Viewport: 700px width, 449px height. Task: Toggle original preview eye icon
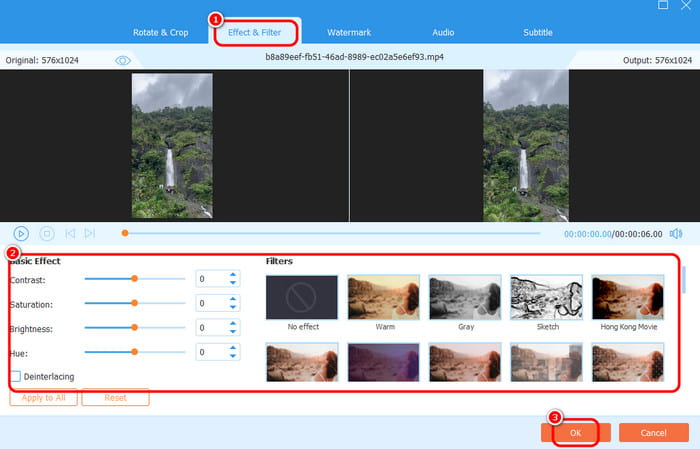123,60
